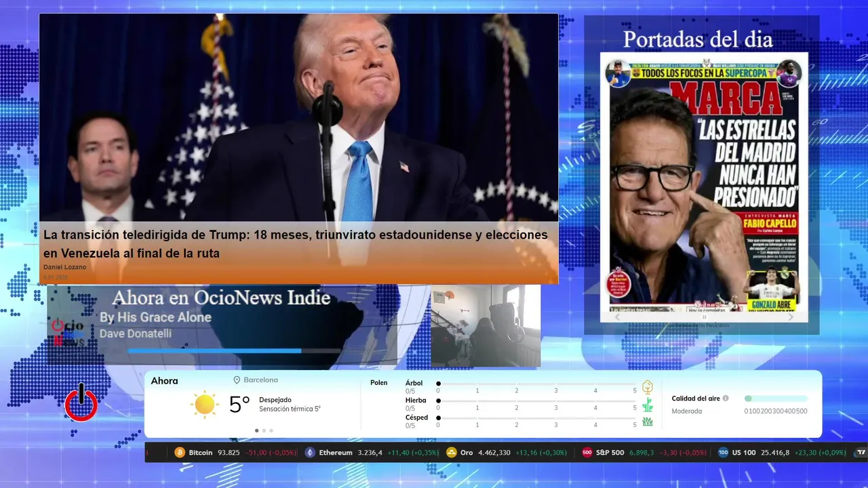
Task: Open the US 100 ticker entry
Action: (783, 453)
